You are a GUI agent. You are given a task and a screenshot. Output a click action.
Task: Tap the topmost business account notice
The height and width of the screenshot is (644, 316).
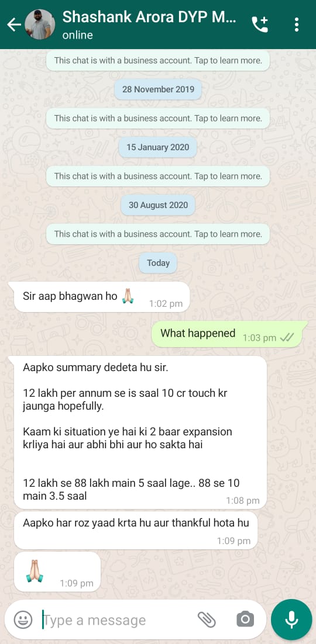coord(158,60)
